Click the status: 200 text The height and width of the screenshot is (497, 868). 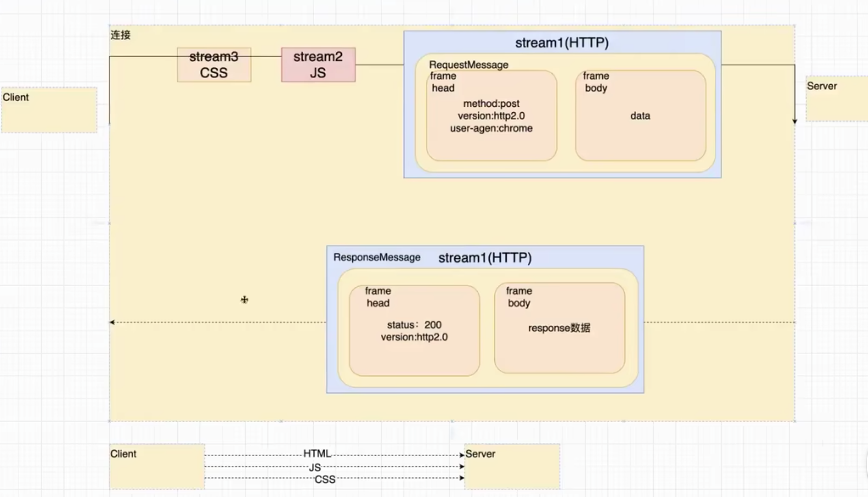[x=414, y=325]
